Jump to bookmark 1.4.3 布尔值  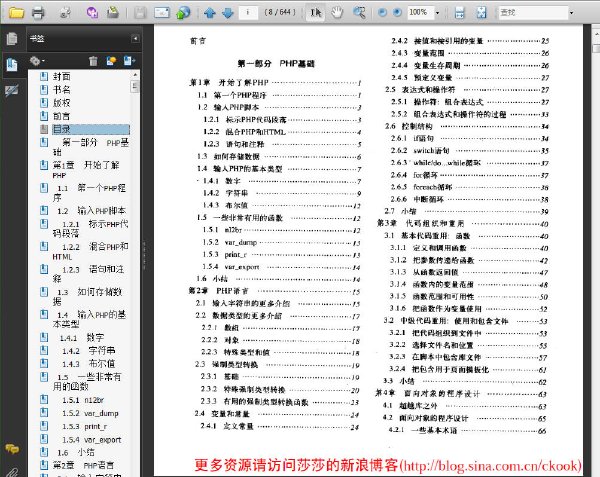[89, 364]
